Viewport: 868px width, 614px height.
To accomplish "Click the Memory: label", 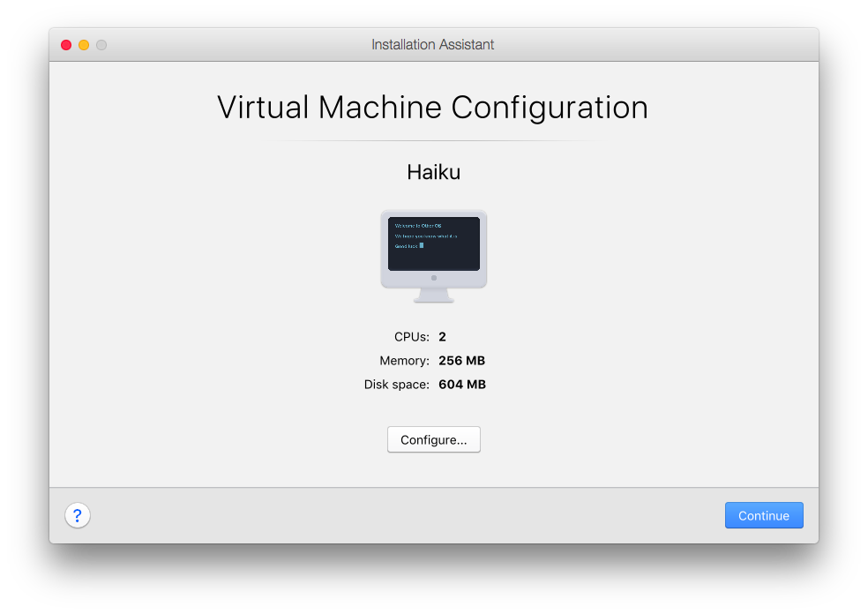I will (x=404, y=361).
